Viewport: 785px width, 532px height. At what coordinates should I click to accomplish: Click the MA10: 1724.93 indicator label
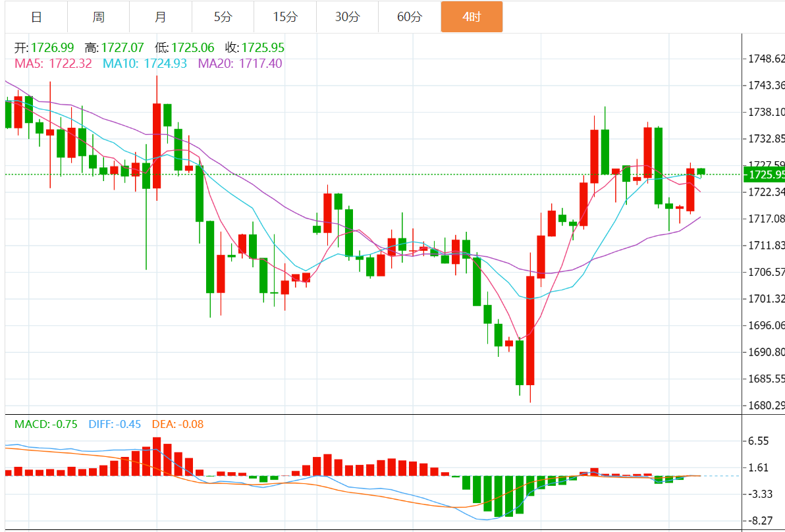click(x=145, y=64)
